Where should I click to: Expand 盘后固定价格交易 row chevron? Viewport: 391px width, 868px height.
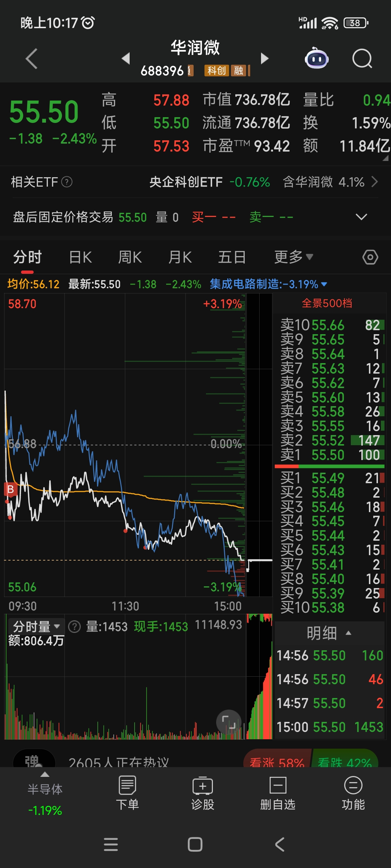pos(361,217)
